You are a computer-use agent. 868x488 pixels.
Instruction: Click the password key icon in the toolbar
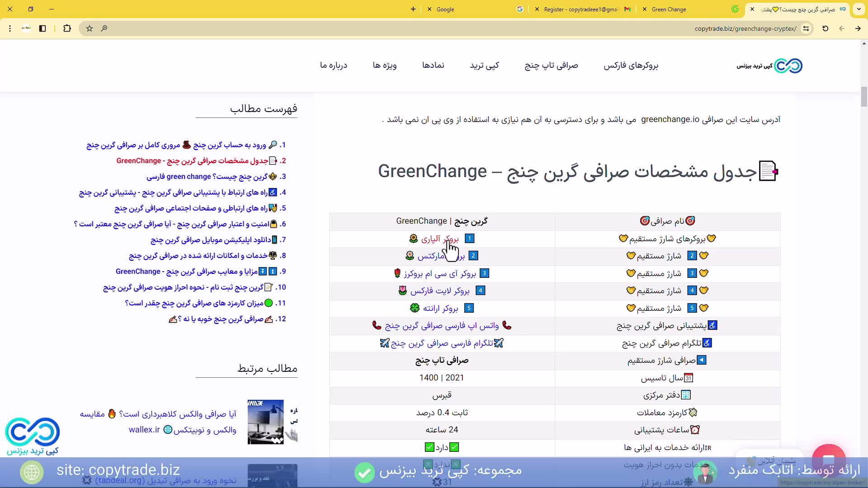[x=104, y=28]
